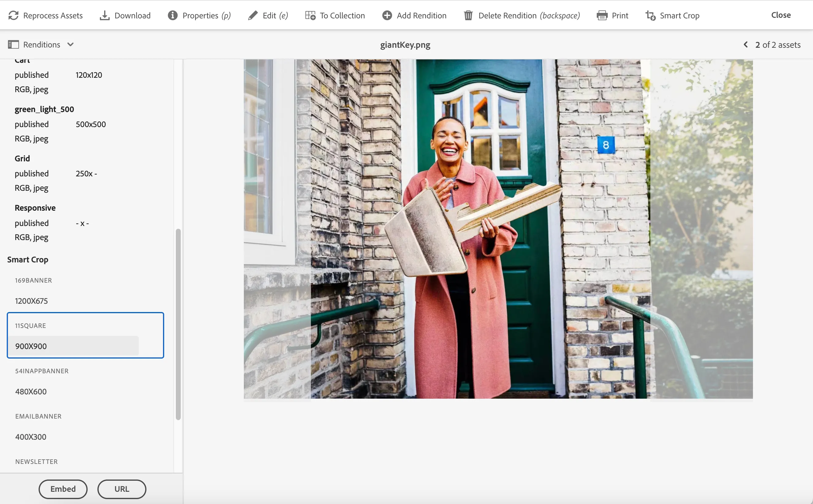Click the Add Rendition plus icon
The width and height of the screenshot is (813, 504).
click(x=387, y=15)
